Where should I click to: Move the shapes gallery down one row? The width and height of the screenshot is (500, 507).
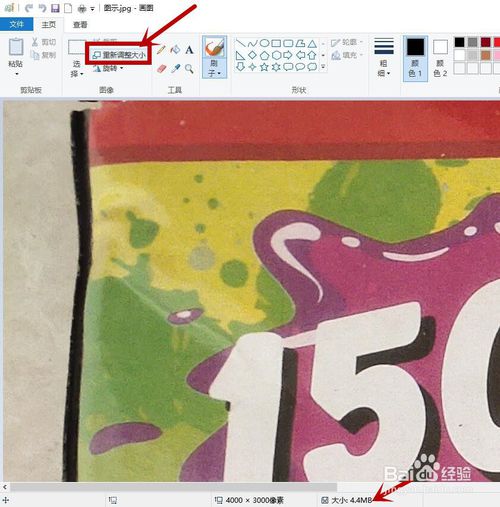[323, 55]
